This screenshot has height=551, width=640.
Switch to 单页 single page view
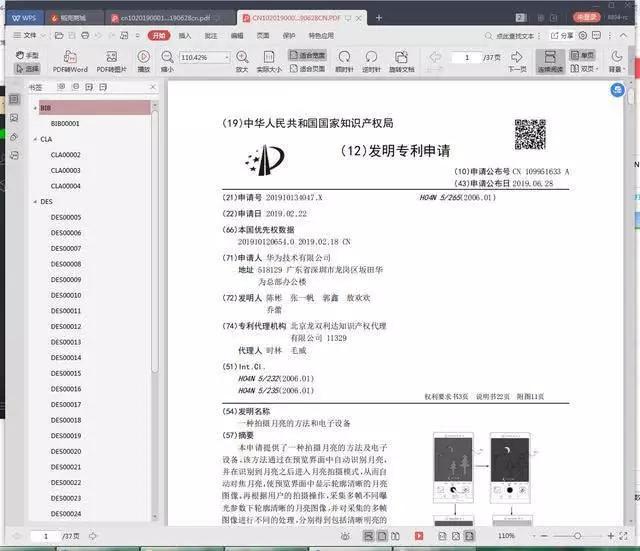582,55
